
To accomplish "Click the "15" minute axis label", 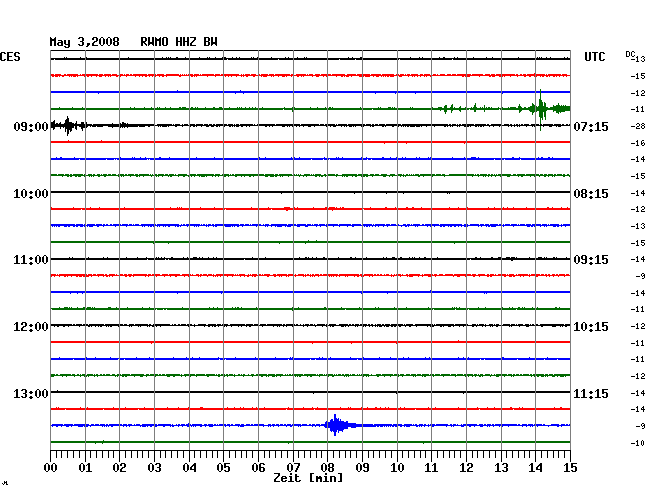I will 570,467.
